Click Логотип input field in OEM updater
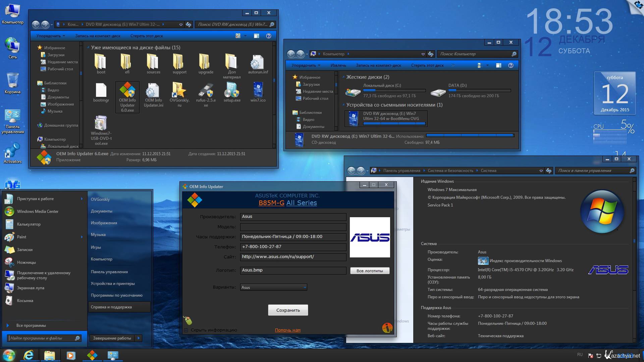The height and width of the screenshot is (362, 644). [292, 270]
